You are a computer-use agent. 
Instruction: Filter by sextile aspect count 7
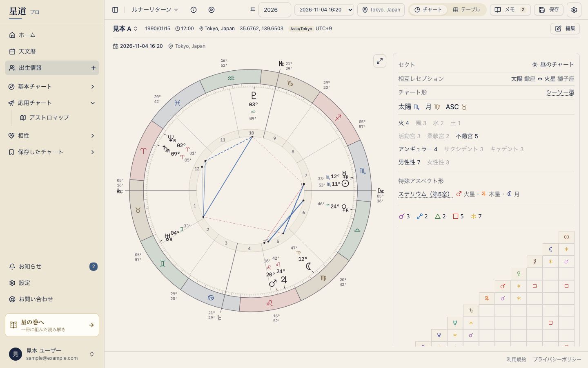point(476,216)
